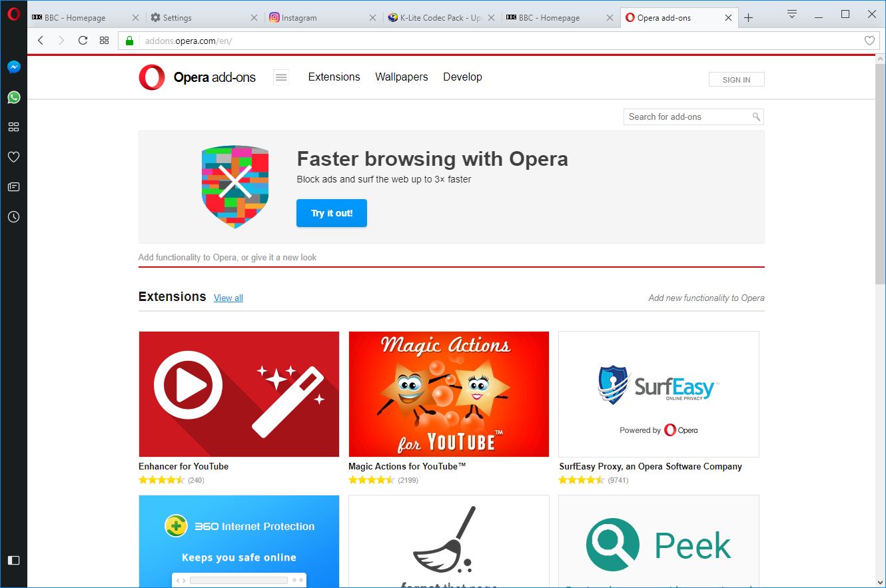Switch to the K-Lite Codec Pack tab
The width and height of the screenshot is (886, 588).
(442, 18)
